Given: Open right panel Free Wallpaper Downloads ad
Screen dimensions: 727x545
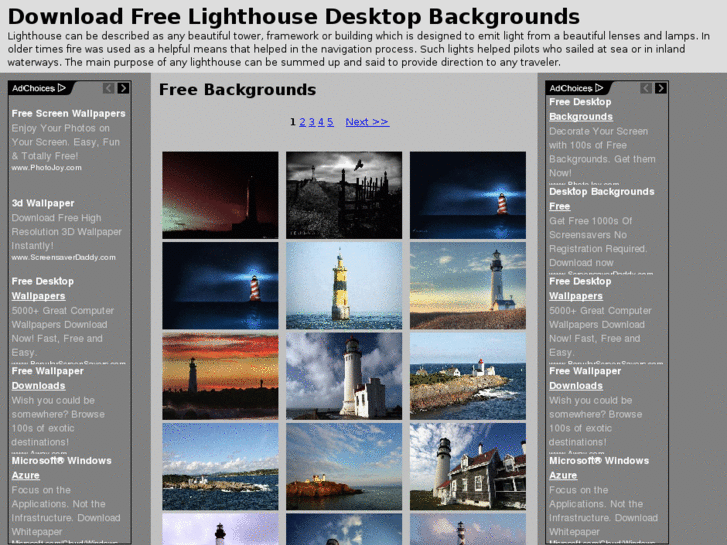Looking at the screenshot, I should pyautogui.click(x=585, y=378).
